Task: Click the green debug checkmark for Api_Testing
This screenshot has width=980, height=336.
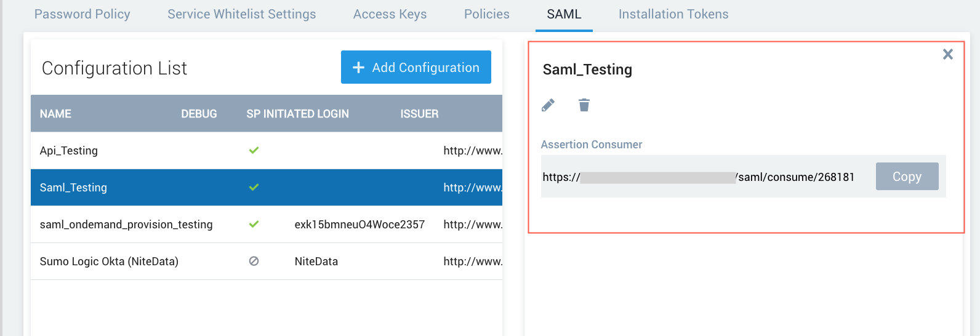Action: coord(254,150)
